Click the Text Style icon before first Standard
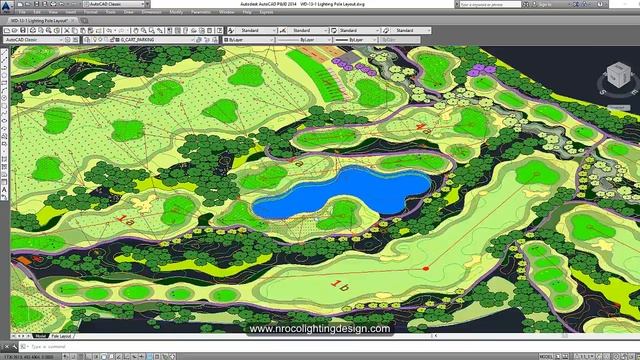640x360 pixels. coord(231,31)
